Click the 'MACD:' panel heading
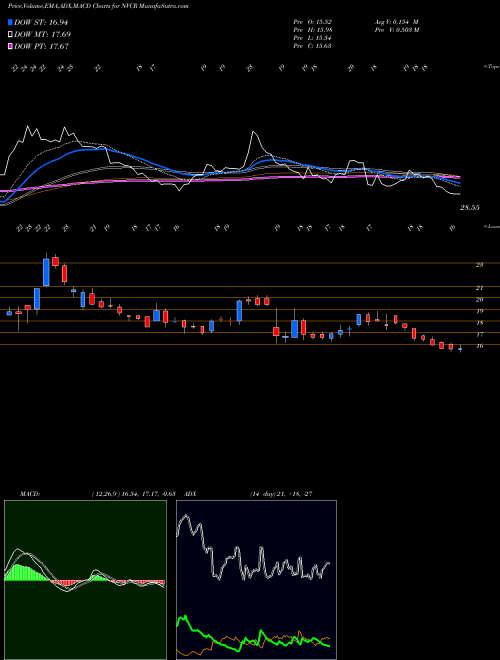The width and height of the screenshot is (500, 660). 29,494
